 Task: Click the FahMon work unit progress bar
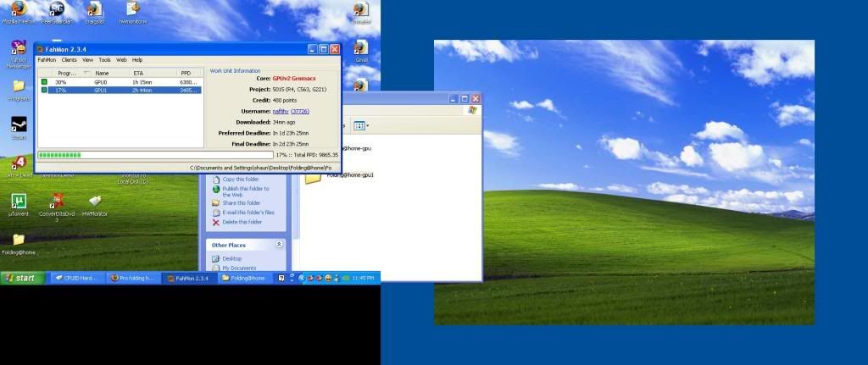coord(155,155)
